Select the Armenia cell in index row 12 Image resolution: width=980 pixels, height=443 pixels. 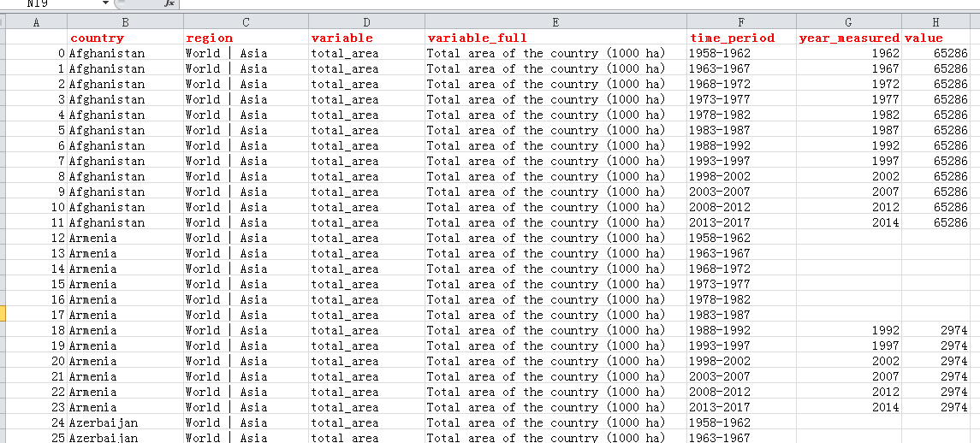[125, 238]
